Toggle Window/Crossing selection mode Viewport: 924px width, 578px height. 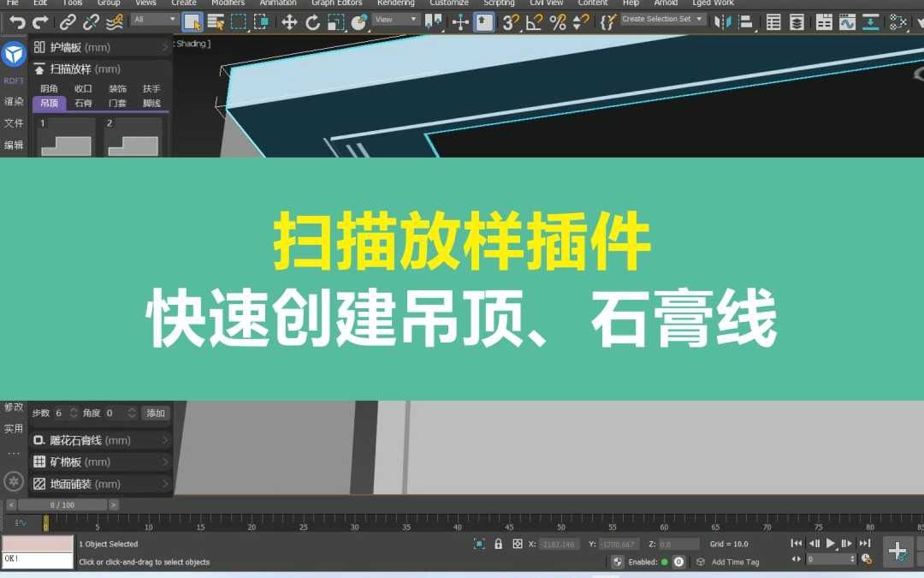(262, 22)
